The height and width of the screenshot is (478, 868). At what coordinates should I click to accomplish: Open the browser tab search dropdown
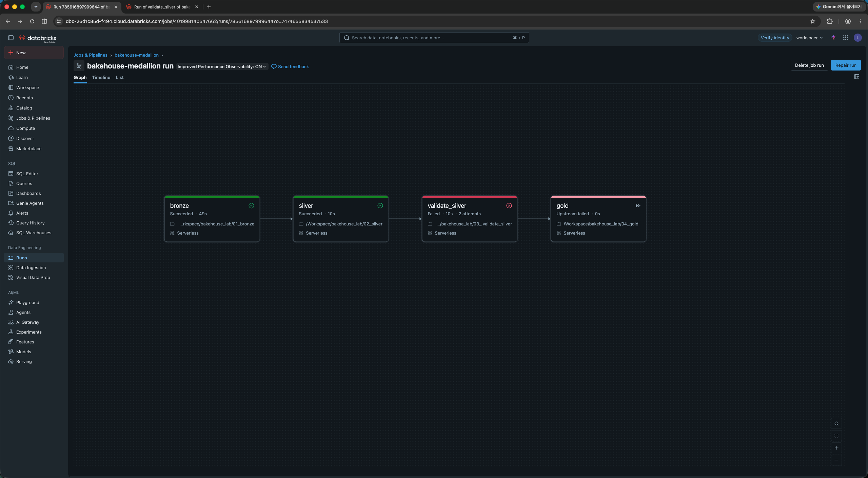(x=36, y=7)
